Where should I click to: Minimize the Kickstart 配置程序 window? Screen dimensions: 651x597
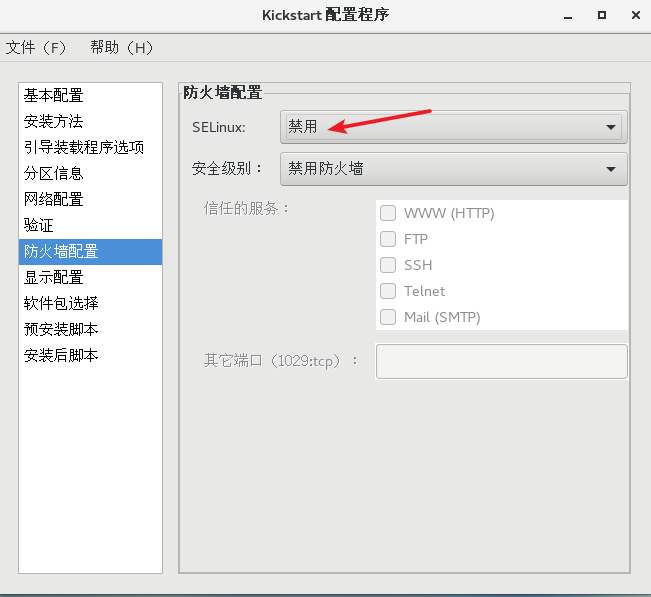[568, 16]
